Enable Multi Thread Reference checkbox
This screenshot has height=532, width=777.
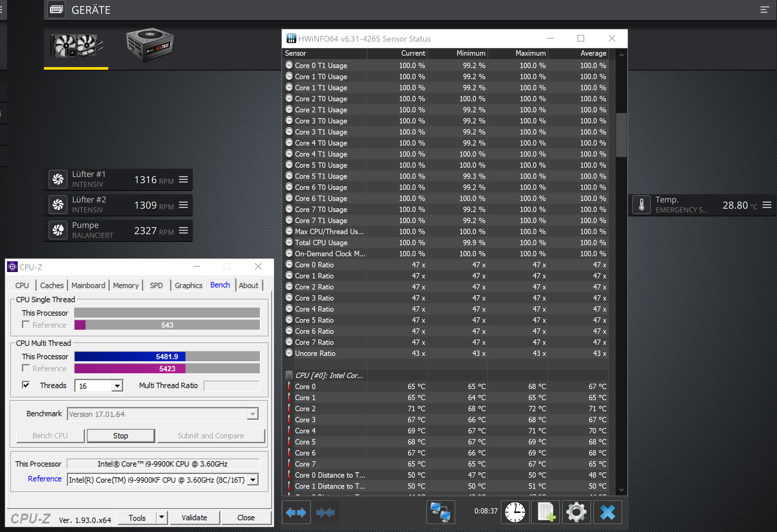pos(26,368)
